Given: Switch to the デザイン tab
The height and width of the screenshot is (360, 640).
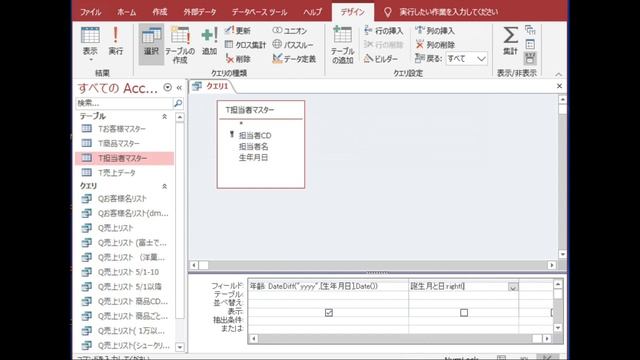Looking at the screenshot, I should click(353, 12).
